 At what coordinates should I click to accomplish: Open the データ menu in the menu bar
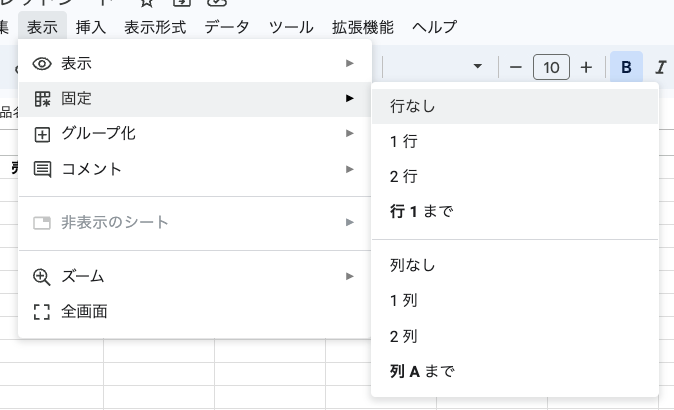coord(227,27)
